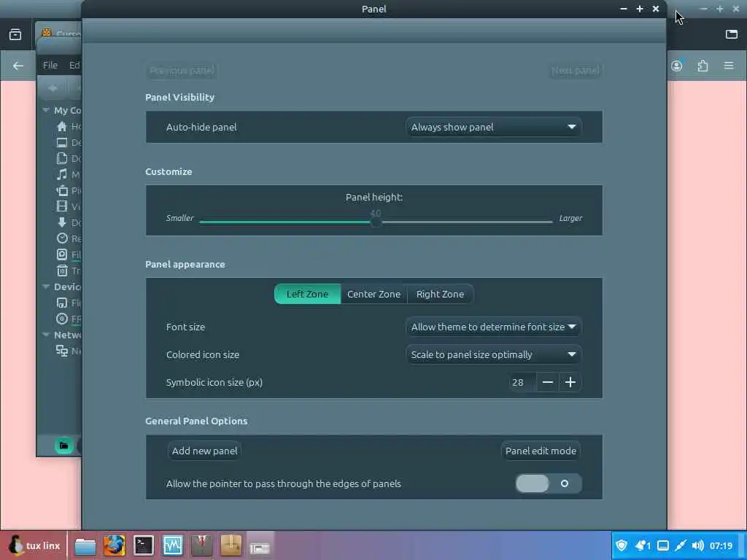Select the Left Zone tab
The width and height of the screenshot is (747, 560).
[x=307, y=295]
